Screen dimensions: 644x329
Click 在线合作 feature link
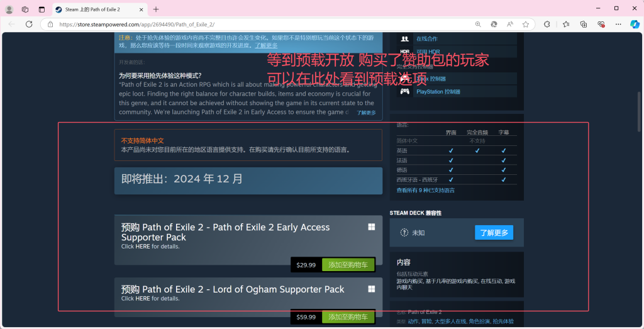(x=427, y=38)
